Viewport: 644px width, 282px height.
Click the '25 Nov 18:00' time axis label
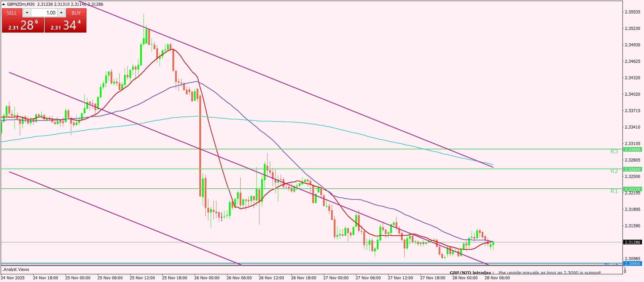174,278
